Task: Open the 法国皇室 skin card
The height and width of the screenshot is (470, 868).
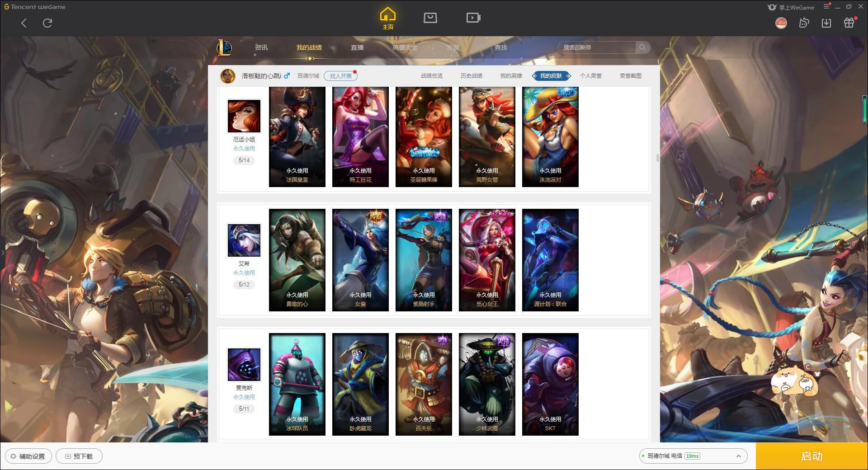Action: tap(297, 137)
